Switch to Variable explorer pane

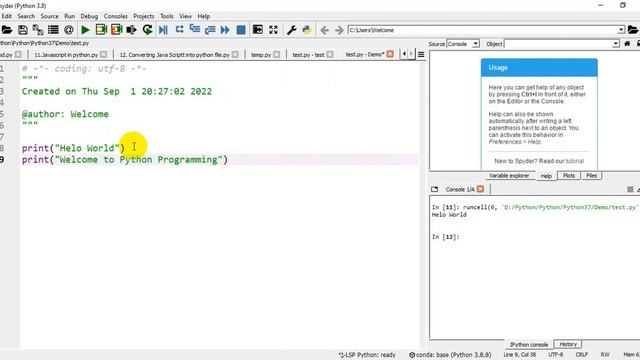pyautogui.click(x=509, y=176)
